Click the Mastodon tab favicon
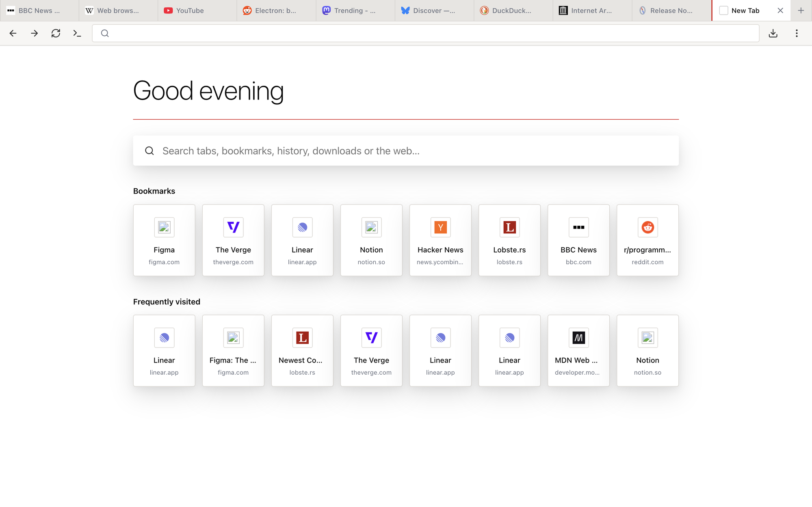This screenshot has height=507, width=812. (x=326, y=11)
